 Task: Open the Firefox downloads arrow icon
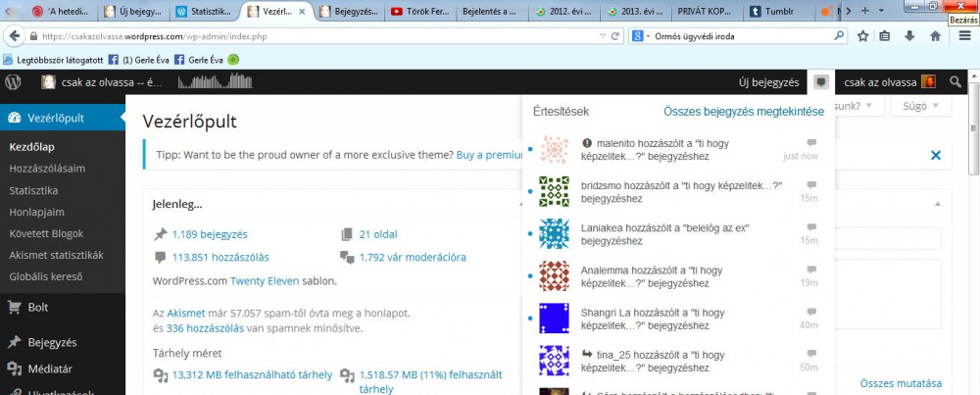tap(910, 36)
